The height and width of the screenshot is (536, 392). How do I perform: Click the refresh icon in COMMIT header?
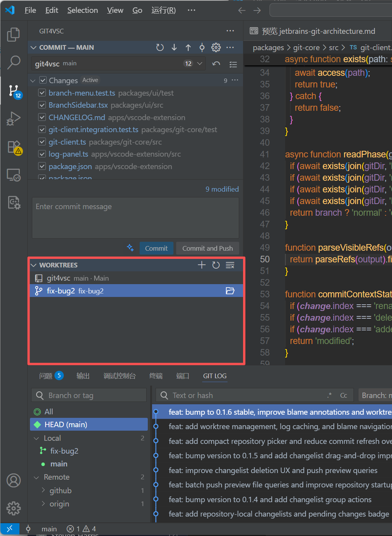tap(160, 47)
